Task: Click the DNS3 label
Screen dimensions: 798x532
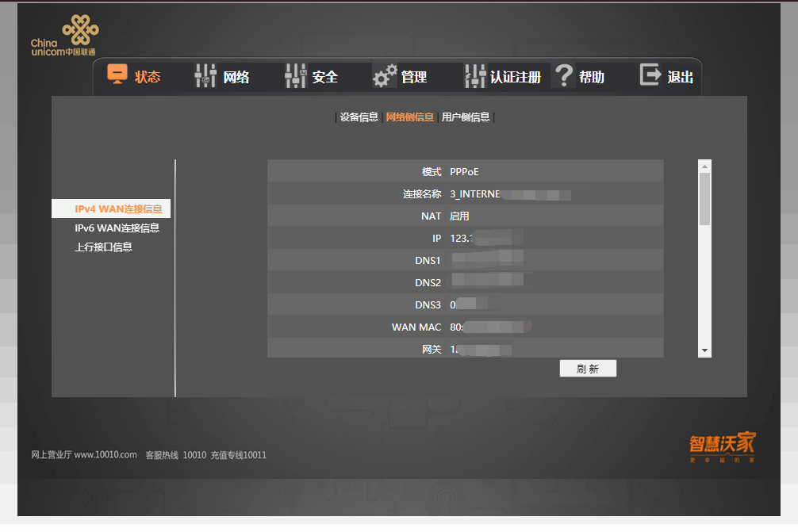Action: tap(428, 304)
